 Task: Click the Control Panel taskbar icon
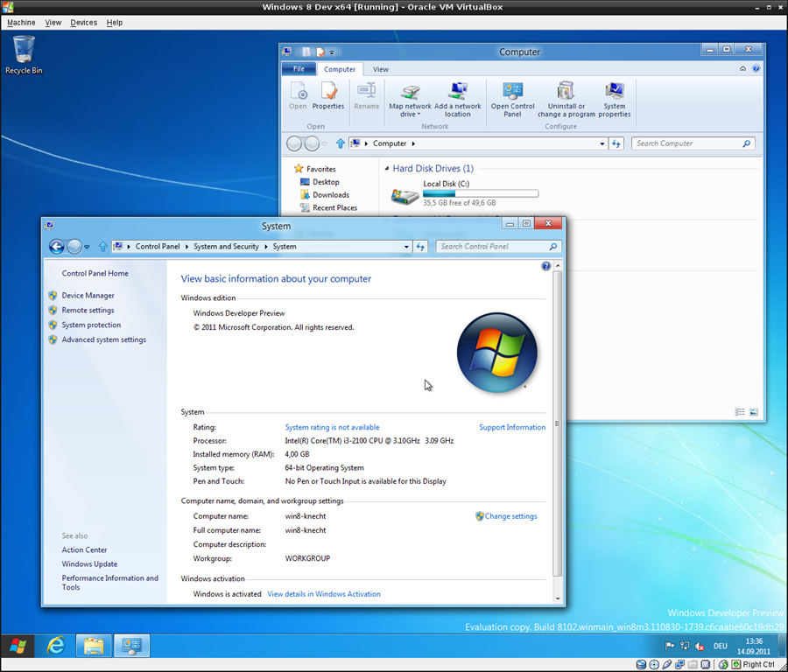[131, 646]
